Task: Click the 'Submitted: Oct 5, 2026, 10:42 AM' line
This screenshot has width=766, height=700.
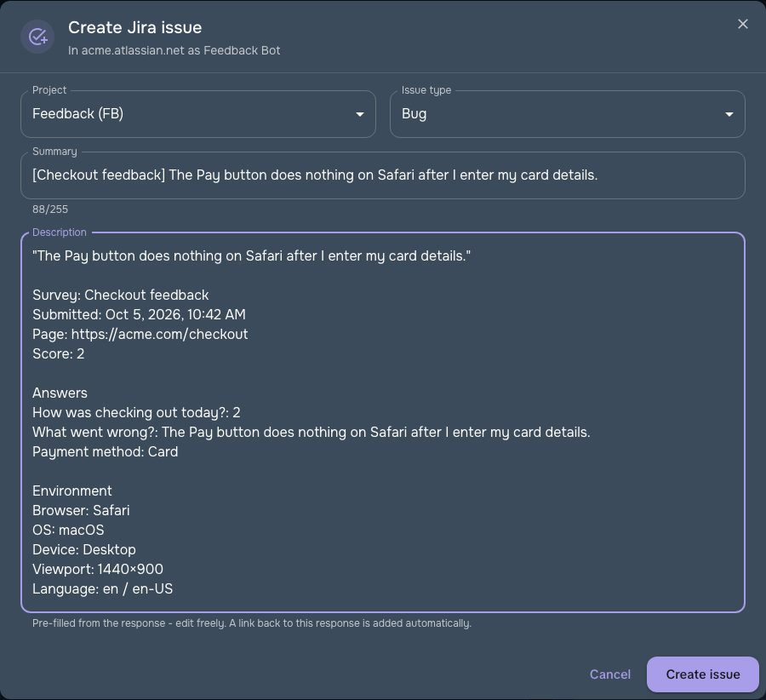Action: (140, 315)
